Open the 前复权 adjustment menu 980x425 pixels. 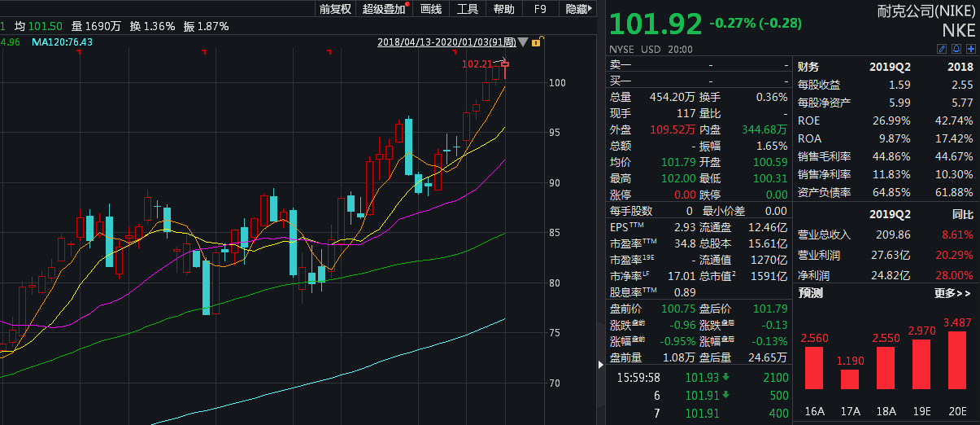pyautogui.click(x=335, y=9)
